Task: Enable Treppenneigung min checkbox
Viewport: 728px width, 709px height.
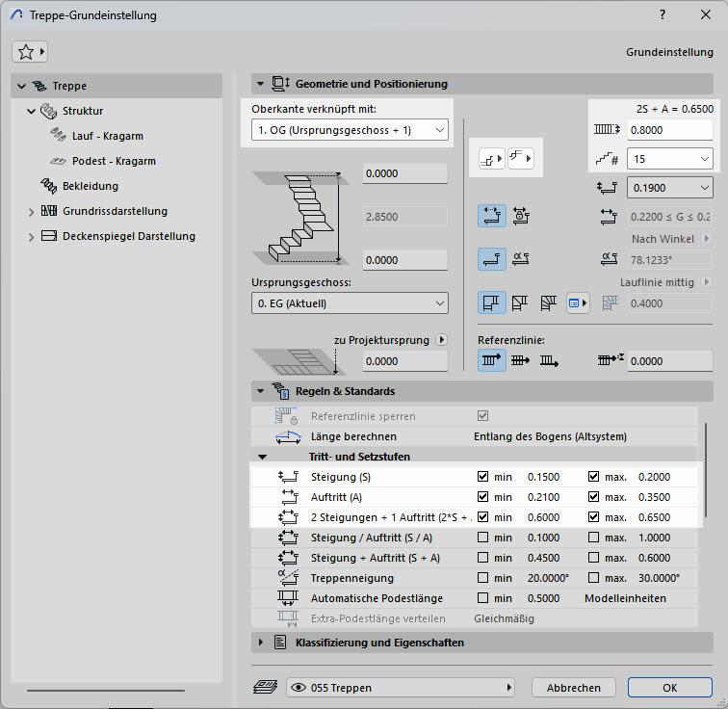Action: (483, 578)
